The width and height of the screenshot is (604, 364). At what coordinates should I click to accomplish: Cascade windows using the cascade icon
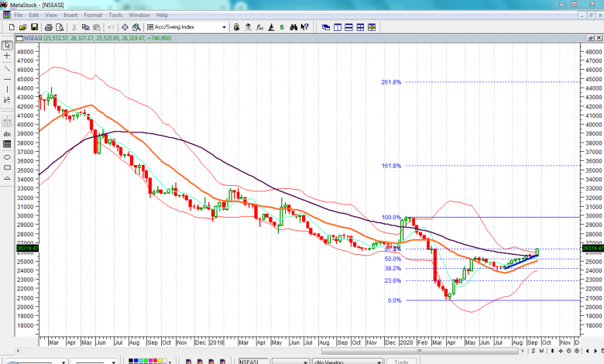326,27
